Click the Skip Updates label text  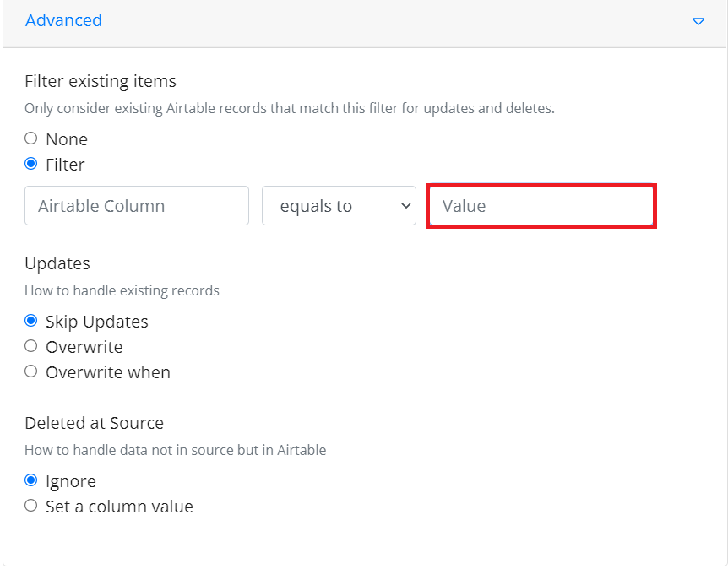[96, 322]
